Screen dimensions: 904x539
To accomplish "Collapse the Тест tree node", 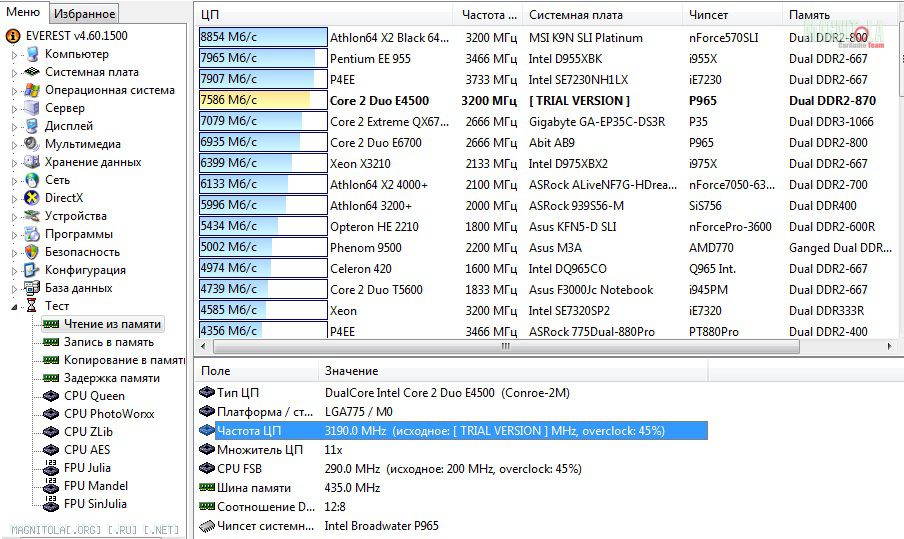I will tap(14, 307).
